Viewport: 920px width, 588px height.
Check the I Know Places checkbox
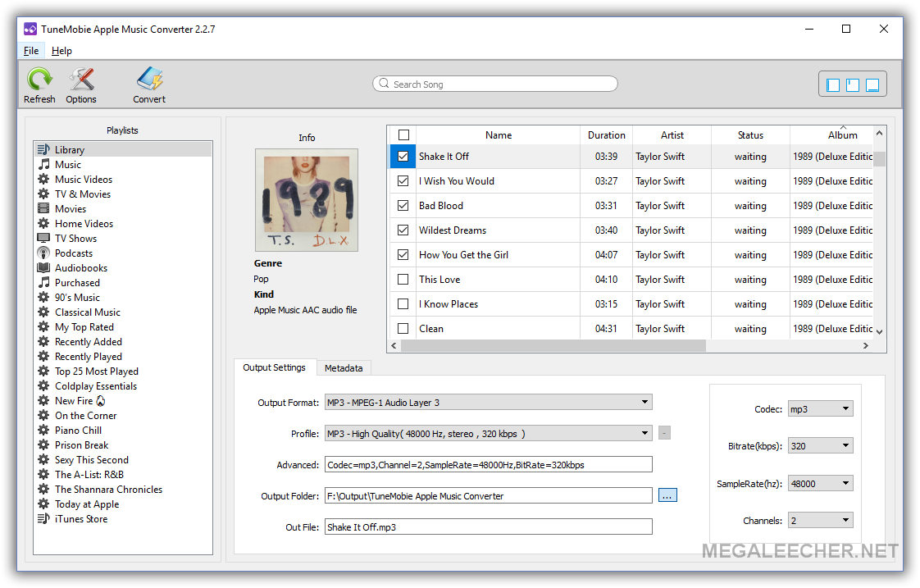click(403, 304)
